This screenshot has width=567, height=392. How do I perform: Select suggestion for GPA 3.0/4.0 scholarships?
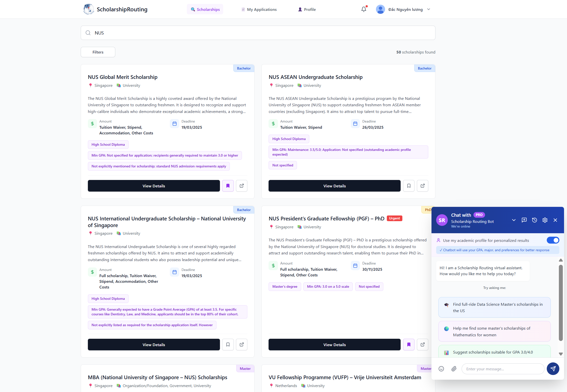coord(494,352)
